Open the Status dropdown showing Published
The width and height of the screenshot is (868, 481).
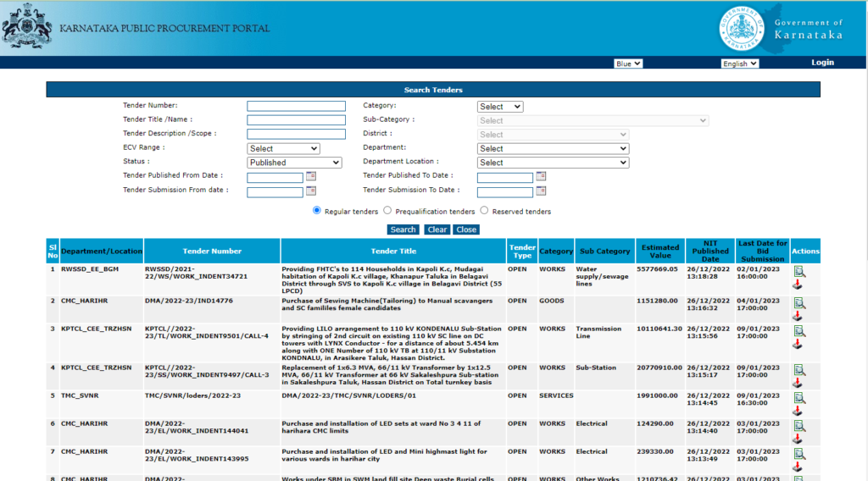(294, 163)
